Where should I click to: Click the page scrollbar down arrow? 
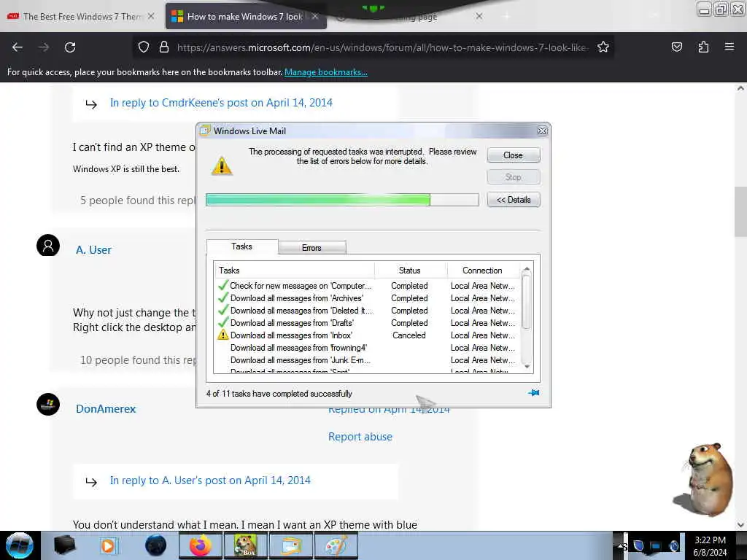(740, 525)
